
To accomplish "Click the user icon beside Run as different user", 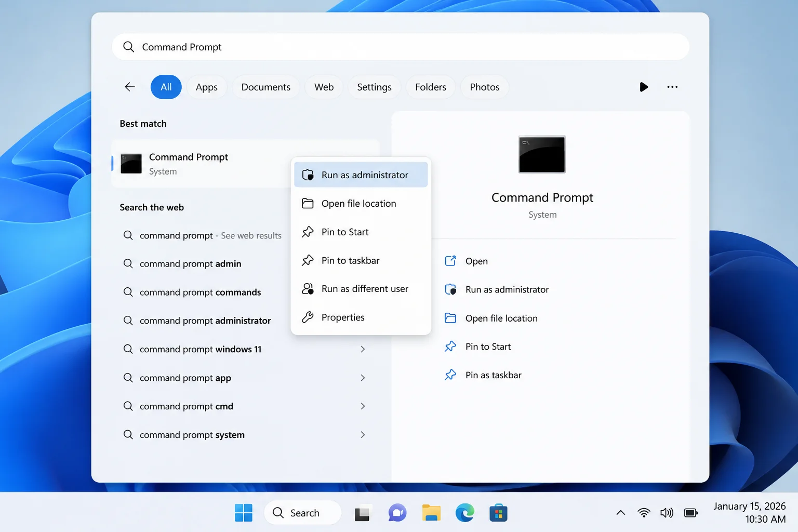I will pyautogui.click(x=308, y=289).
